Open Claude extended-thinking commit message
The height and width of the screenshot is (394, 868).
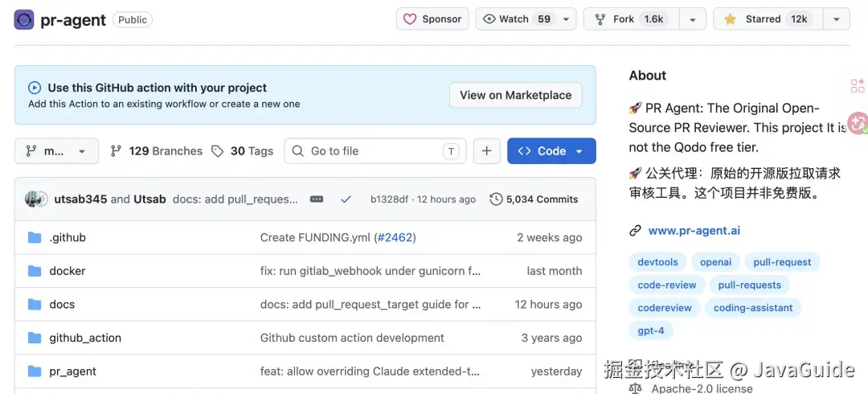click(370, 371)
